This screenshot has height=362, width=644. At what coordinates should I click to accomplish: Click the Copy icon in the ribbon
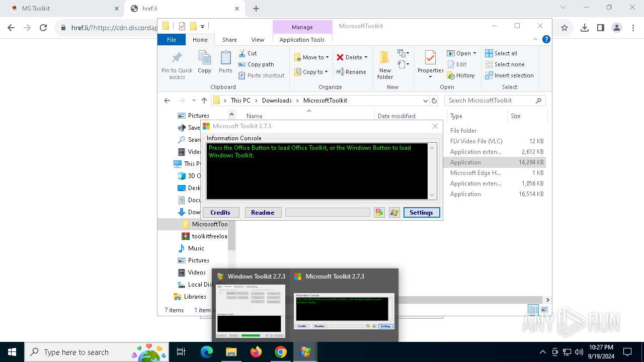[204, 62]
